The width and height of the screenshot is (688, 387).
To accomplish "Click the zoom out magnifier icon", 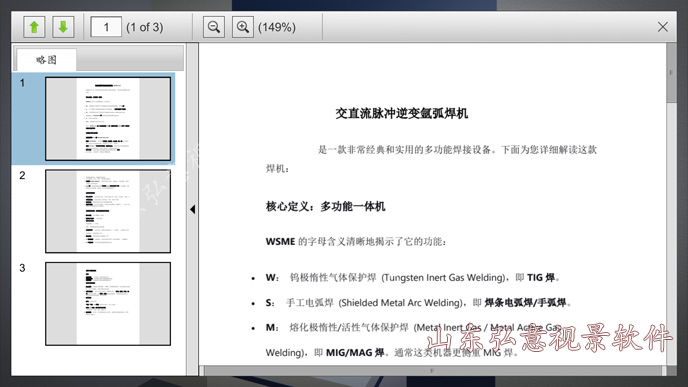I will point(214,27).
